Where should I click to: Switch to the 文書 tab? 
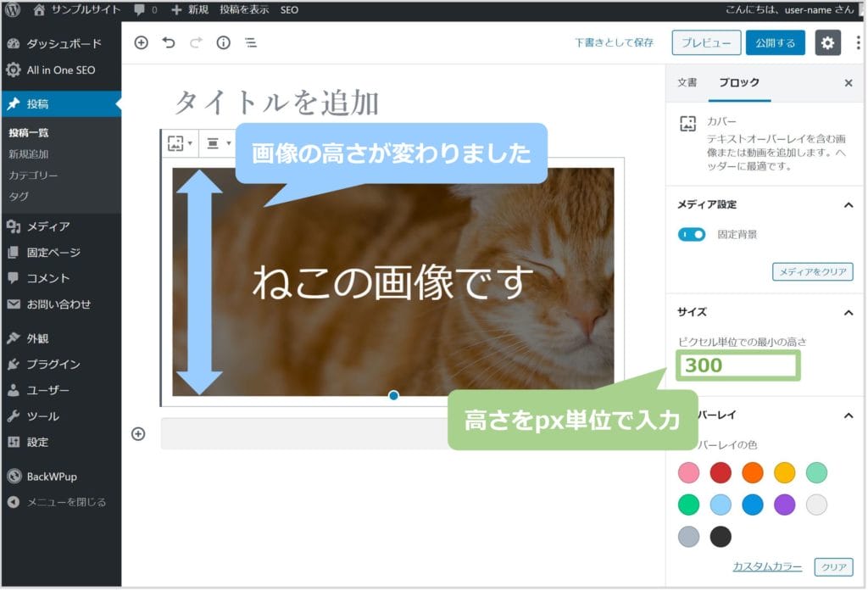pos(687,83)
